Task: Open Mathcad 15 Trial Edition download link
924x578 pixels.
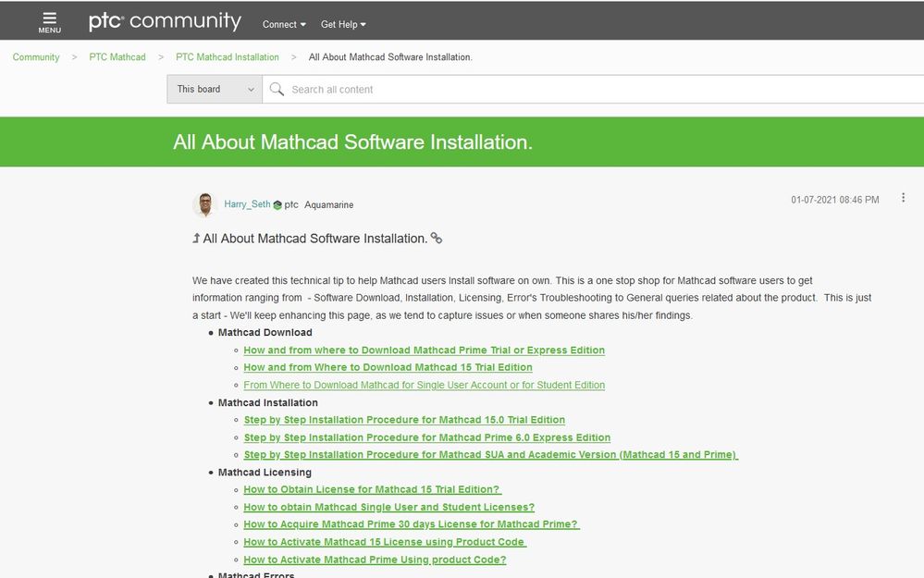Action: tap(388, 367)
